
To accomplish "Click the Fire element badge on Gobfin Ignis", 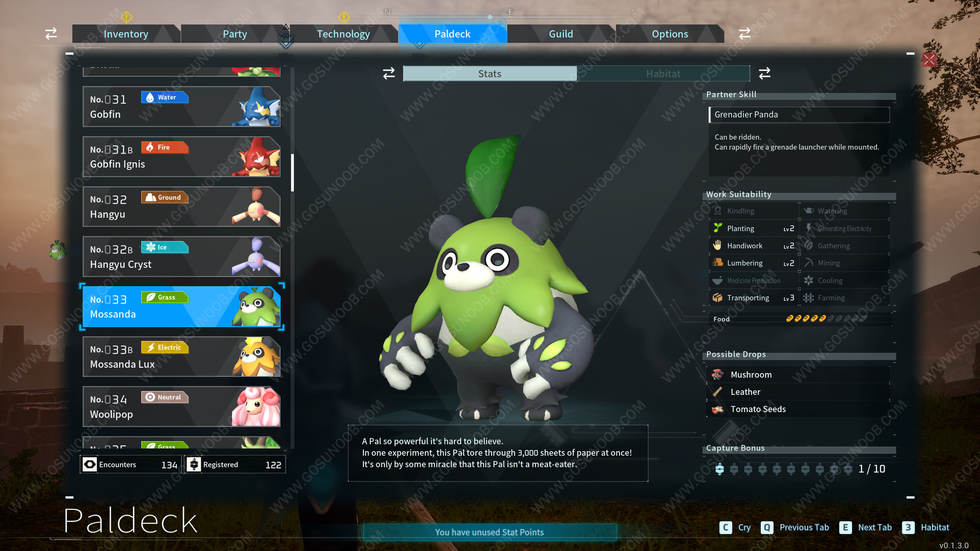I will point(165,147).
